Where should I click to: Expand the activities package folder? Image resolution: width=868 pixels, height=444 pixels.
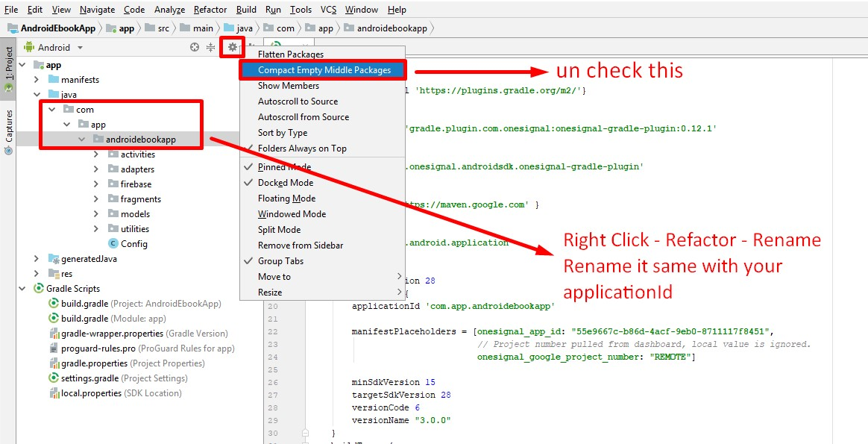[x=96, y=154]
